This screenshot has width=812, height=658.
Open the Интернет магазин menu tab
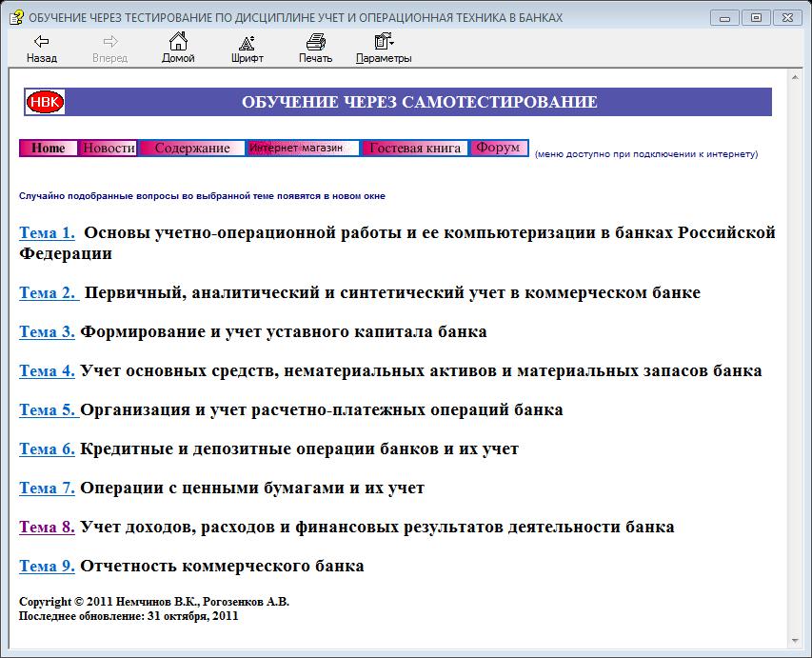pos(303,149)
